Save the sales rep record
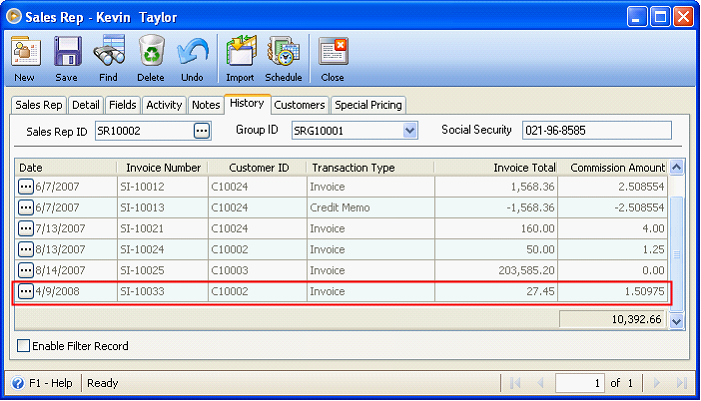Viewport: 701px width, 401px height. (x=67, y=59)
